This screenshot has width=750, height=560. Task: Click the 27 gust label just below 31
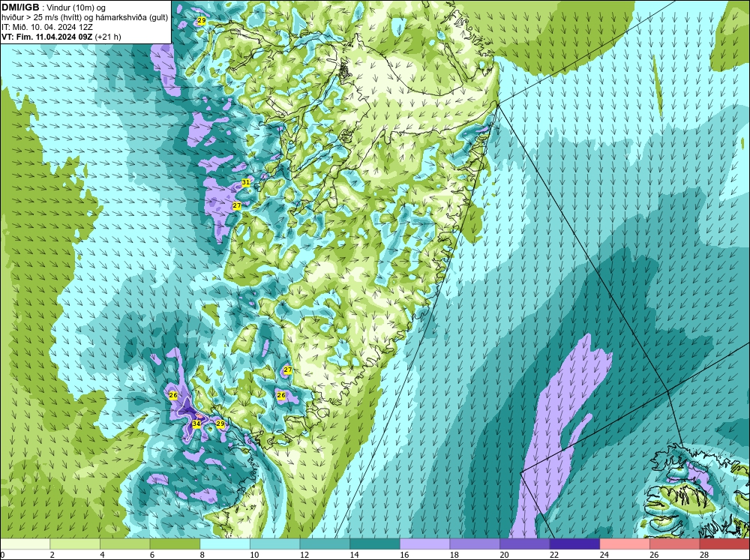237,205
